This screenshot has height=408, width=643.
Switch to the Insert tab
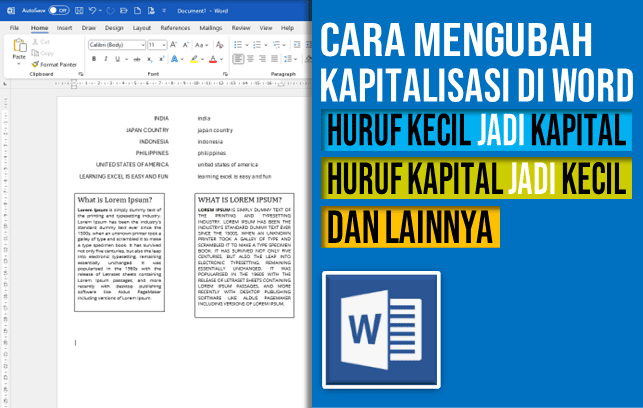(64, 28)
